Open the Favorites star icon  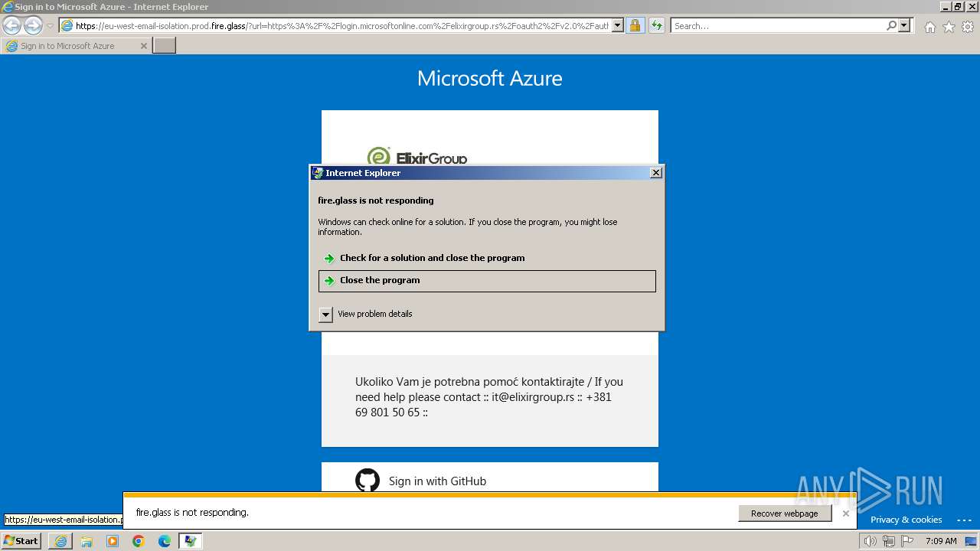949,27
